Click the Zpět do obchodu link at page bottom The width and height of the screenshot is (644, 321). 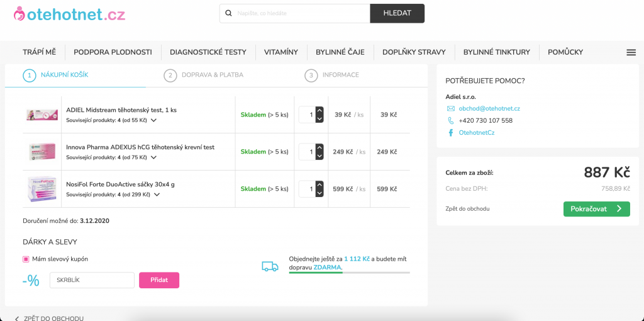point(53,318)
